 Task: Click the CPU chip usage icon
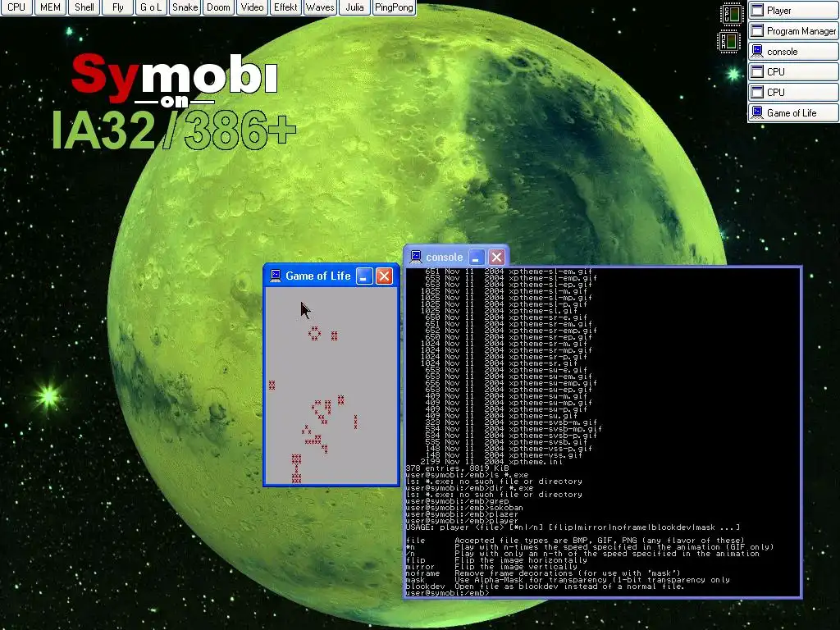732,15
